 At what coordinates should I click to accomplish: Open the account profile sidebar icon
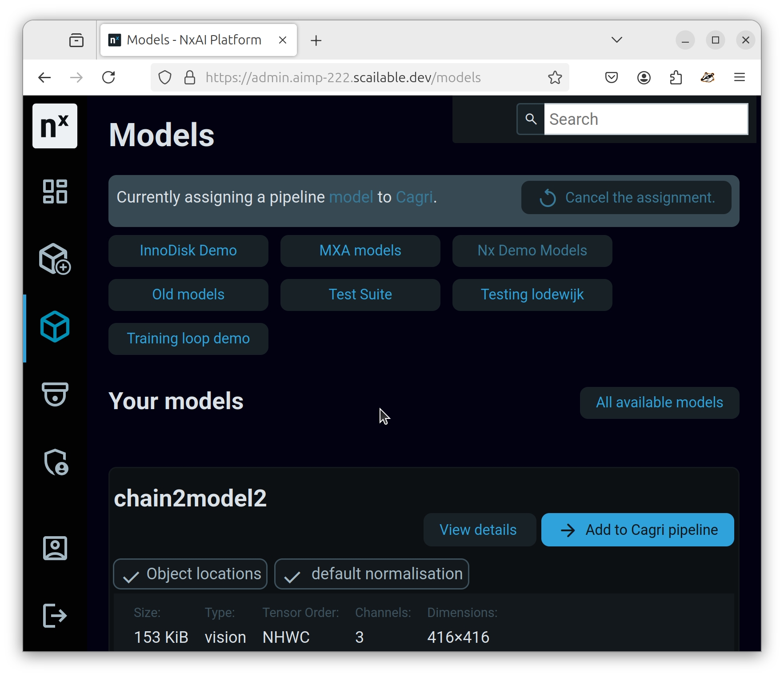[55, 548]
